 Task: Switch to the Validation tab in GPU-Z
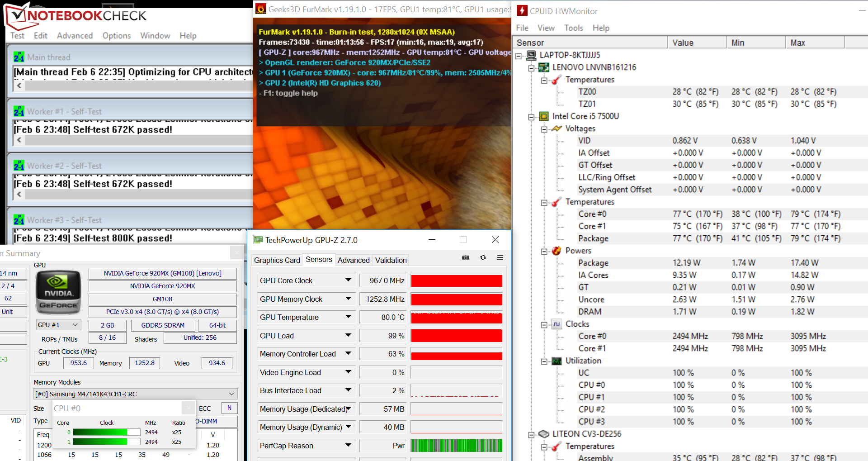pyautogui.click(x=391, y=260)
